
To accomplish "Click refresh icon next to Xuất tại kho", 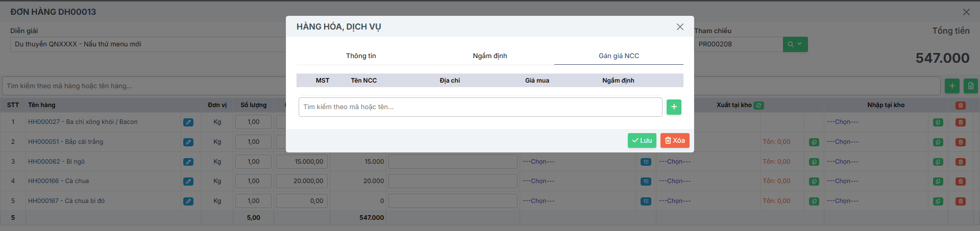I will (759, 106).
